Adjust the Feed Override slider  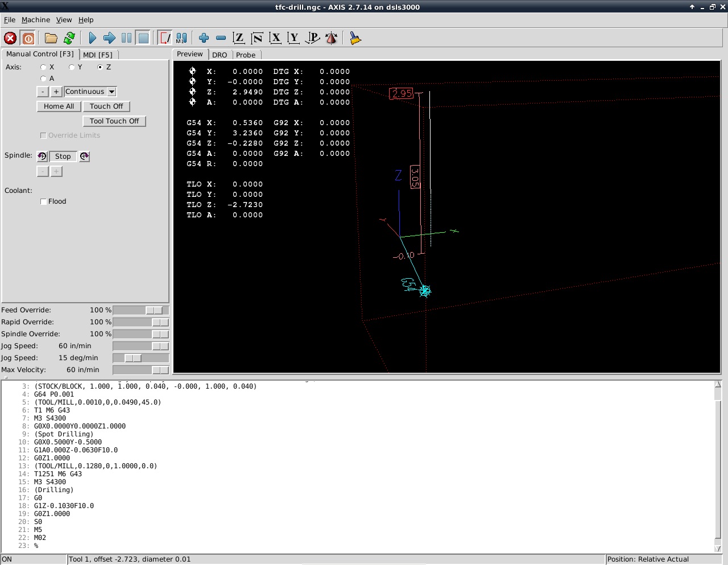click(x=141, y=310)
